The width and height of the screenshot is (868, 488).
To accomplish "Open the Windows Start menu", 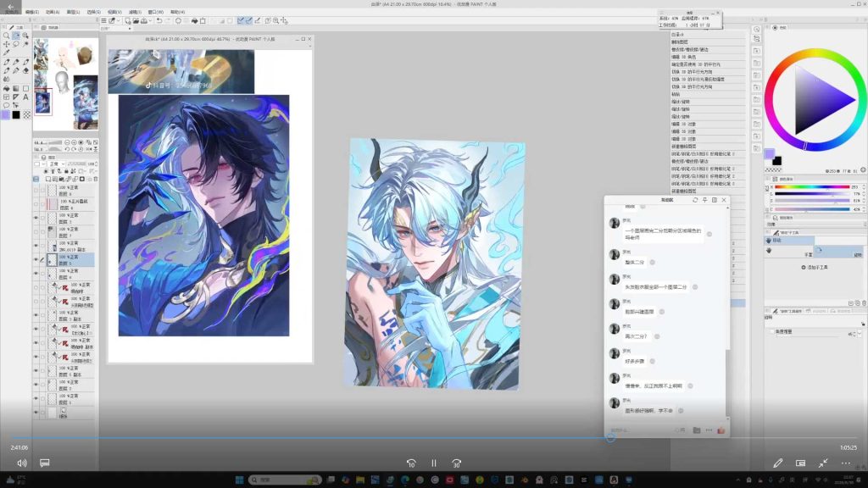I will (x=239, y=480).
